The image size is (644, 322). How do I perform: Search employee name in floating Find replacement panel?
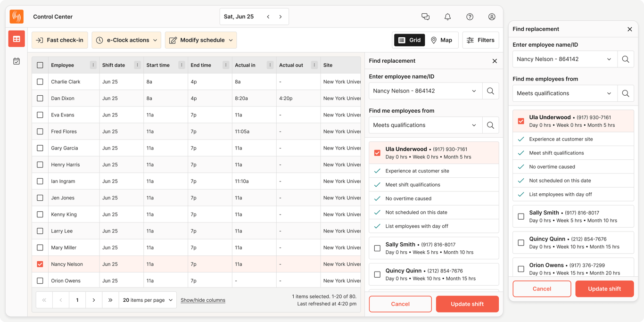pos(626,59)
